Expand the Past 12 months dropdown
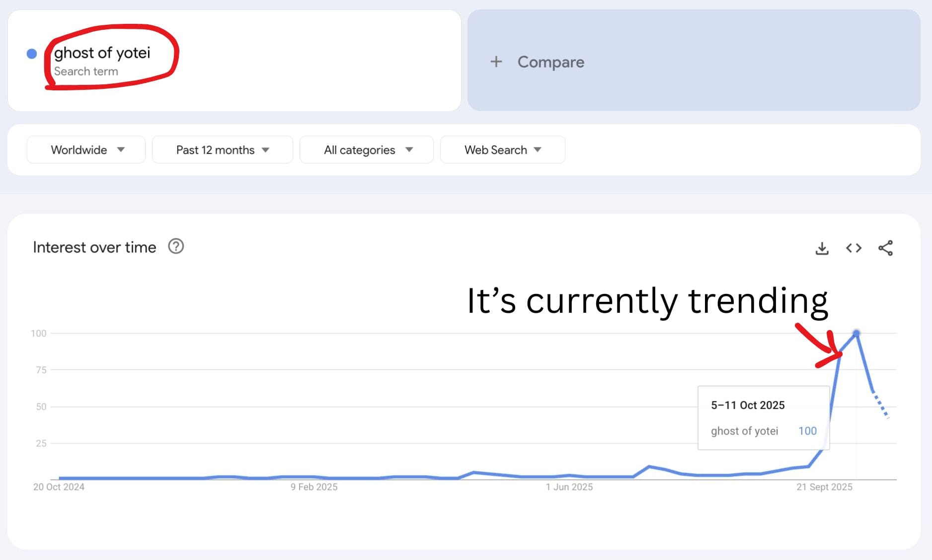The height and width of the screenshot is (560, 932). point(222,150)
